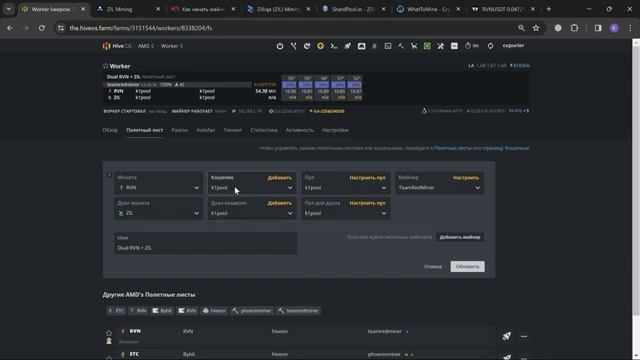Open the Дуал монета ZIL dropdown
Viewport: 640px width, 360px height.
click(158, 208)
